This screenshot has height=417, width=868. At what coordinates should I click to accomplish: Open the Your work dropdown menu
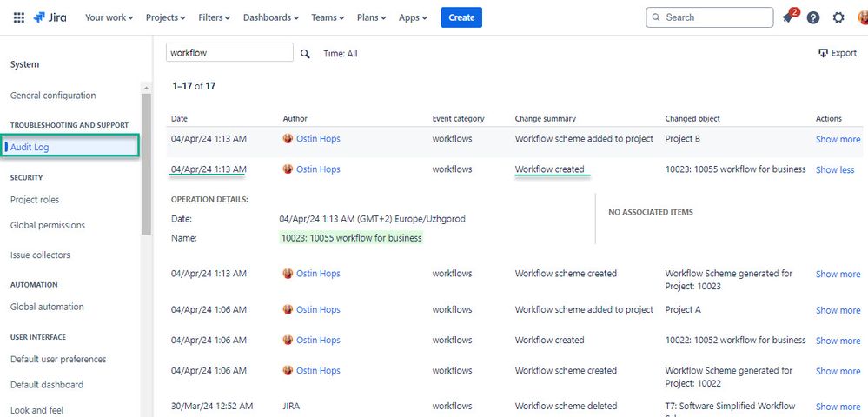coord(109,17)
